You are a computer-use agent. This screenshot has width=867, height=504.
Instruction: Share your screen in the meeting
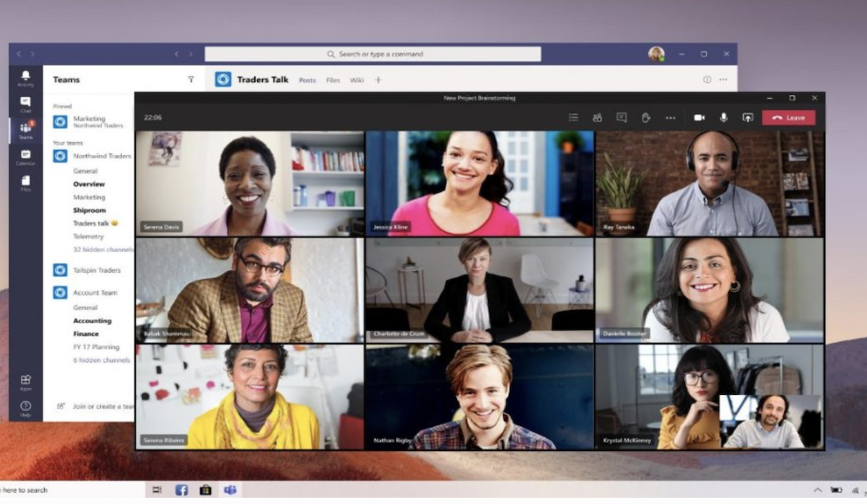point(748,117)
